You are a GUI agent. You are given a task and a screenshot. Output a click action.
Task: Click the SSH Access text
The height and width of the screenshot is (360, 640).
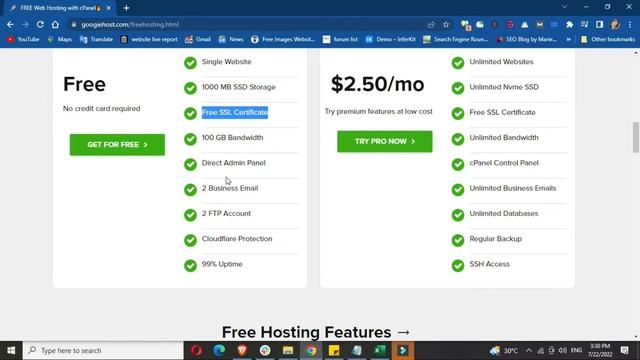click(x=489, y=264)
